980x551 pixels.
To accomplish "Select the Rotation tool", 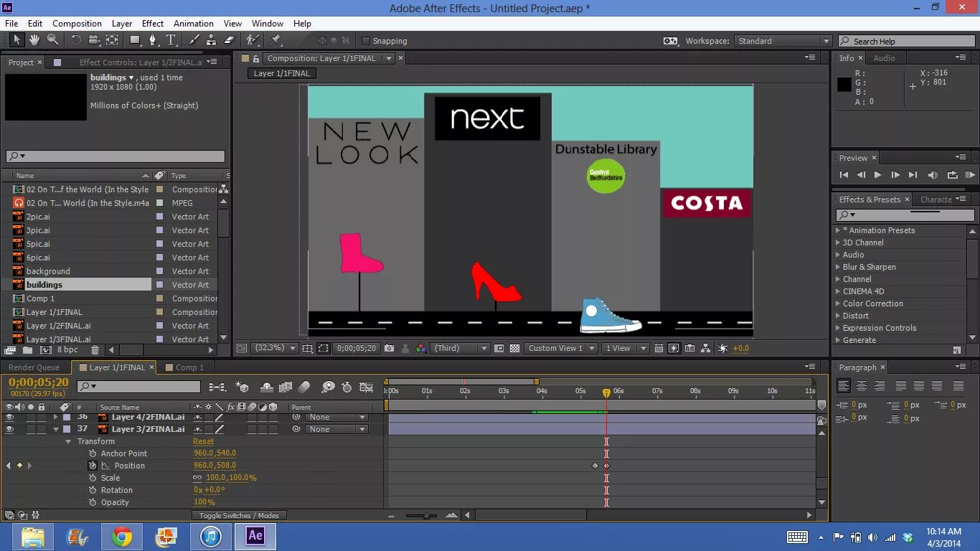I will click(x=76, y=40).
